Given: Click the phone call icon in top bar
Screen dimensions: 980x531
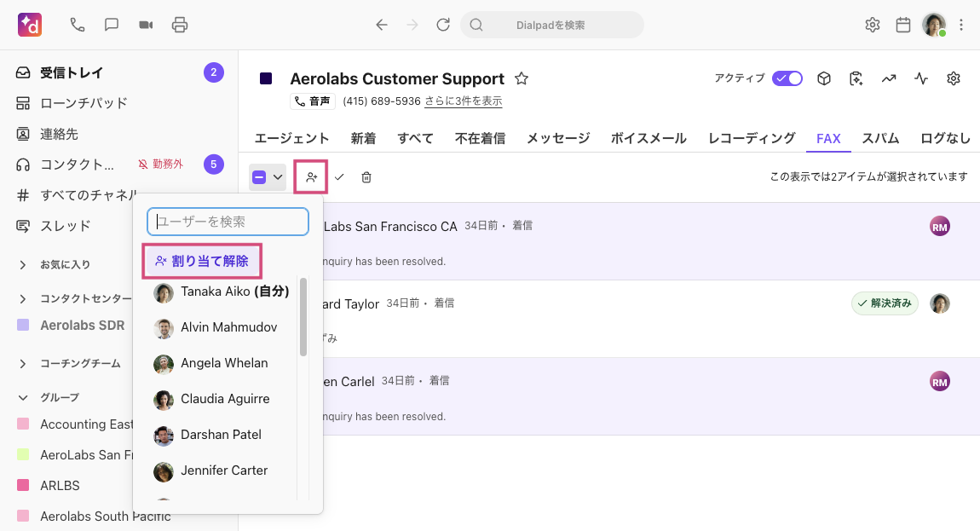Looking at the screenshot, I should pos(78,25).
